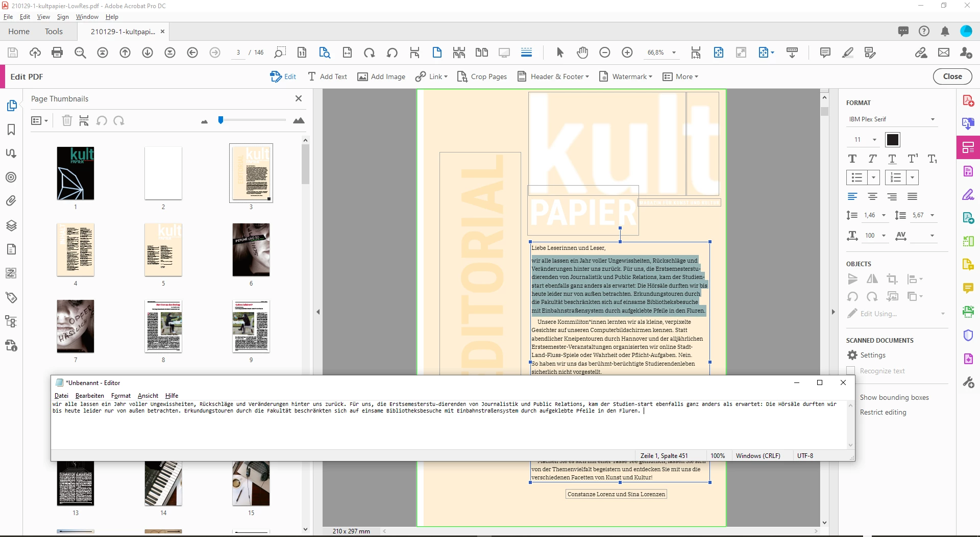Screen dimensions: 980x537
Task: Open scanned documents Settings
Action: (867, 355)
